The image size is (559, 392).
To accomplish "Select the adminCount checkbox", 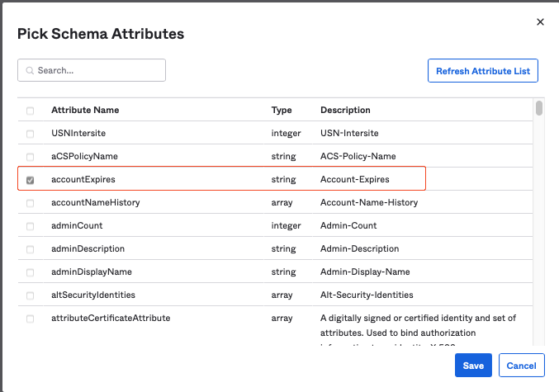I will pyautogui.click(x=31, y=226).
